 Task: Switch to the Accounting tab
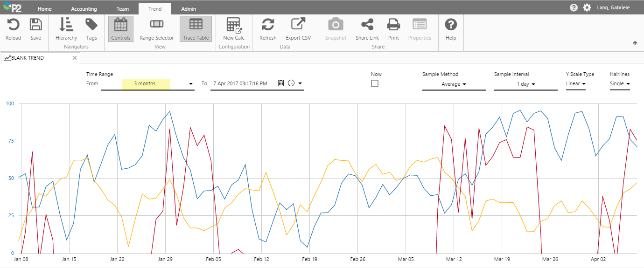(84, 9)
